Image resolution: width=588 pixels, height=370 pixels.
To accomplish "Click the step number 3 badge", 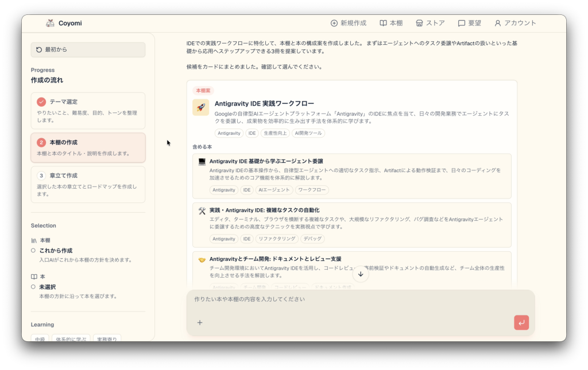I will [x=41, y=176].
